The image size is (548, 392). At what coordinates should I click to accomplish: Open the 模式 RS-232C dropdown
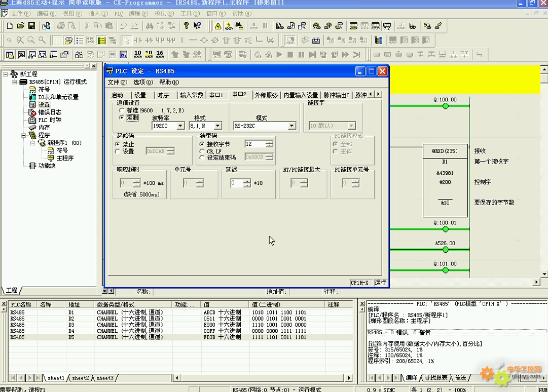point(291,126)
